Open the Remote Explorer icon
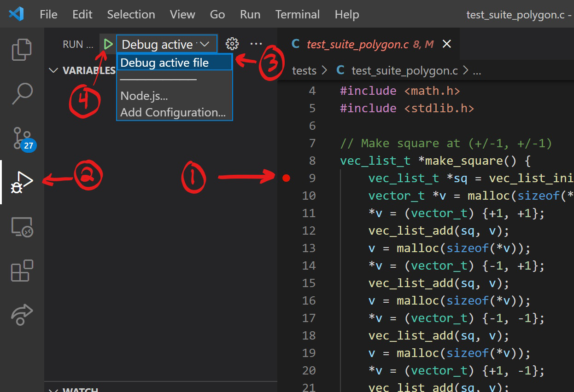This screenshot has height=392, width=574. coord(22,227)
